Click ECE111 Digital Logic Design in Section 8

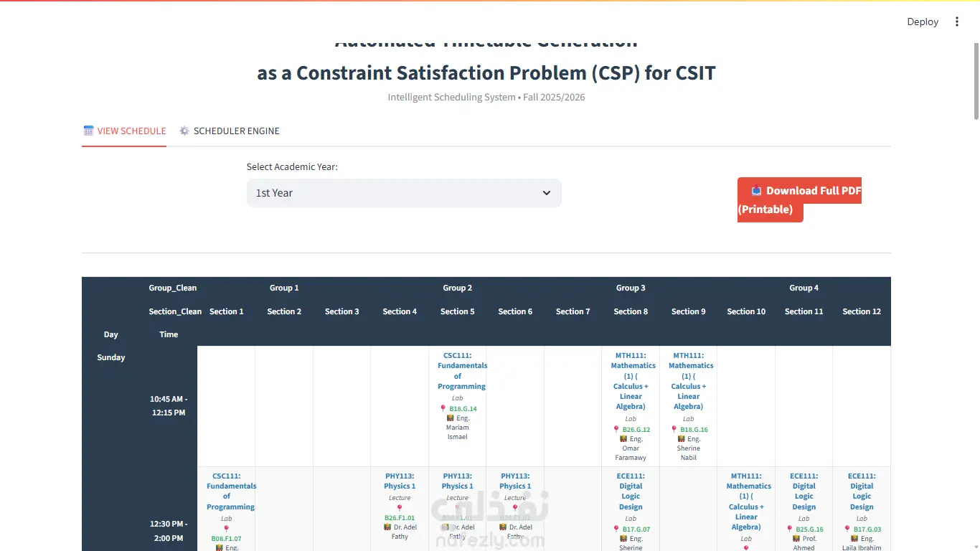[x=631, y=491]
